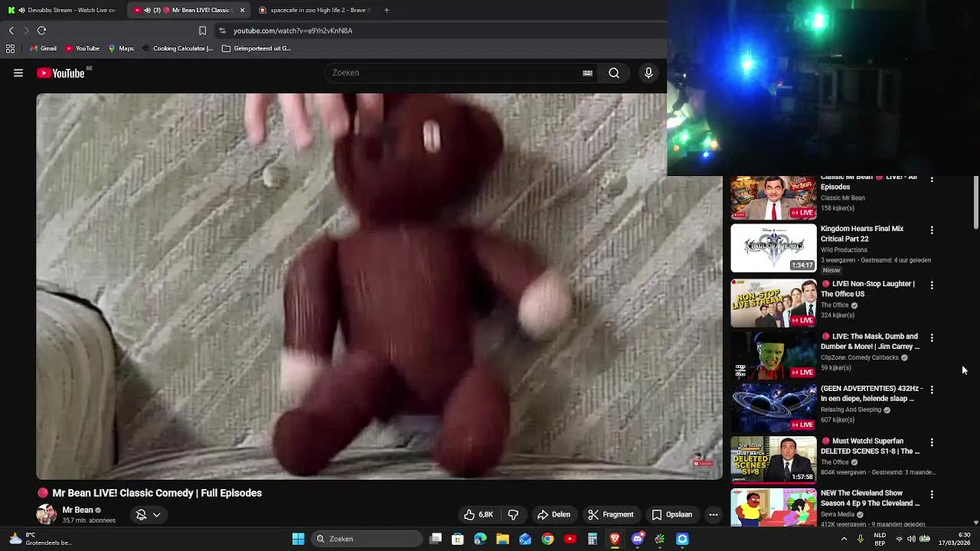Expand subscription options chevron next to bell

[156, 515]
